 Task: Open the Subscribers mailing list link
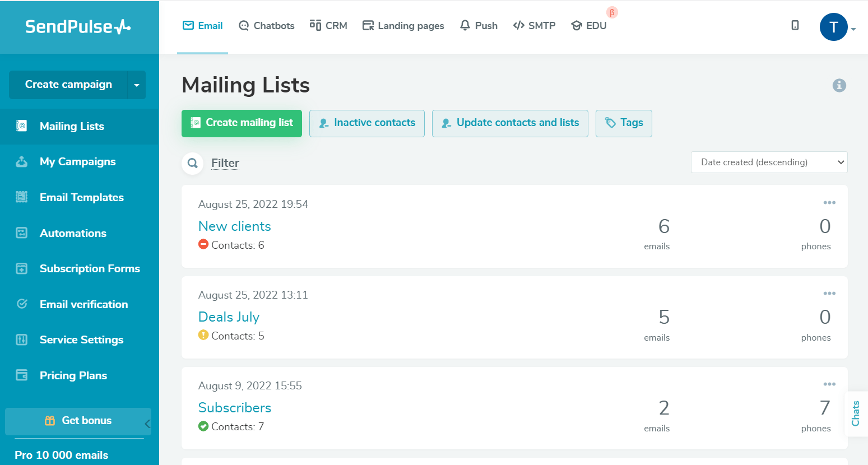pos(235,408)
